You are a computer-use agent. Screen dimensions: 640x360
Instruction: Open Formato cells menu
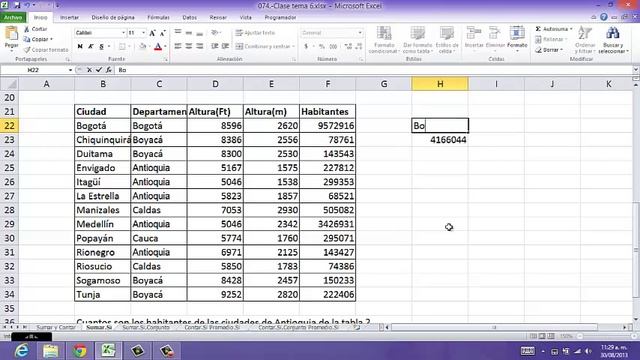[517, 38]
